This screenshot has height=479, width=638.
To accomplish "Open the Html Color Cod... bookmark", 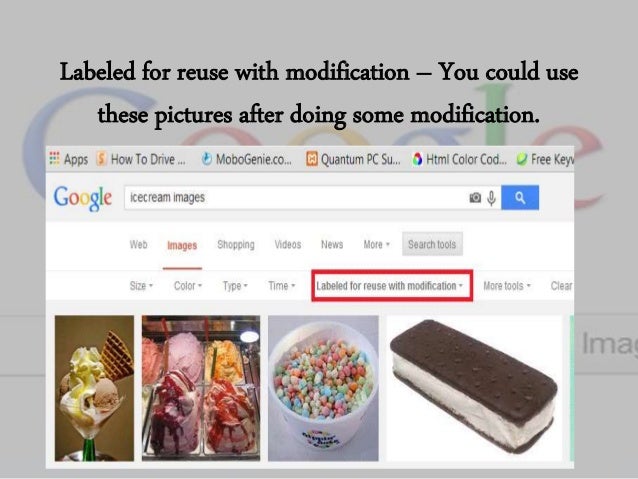I will click(459, 159).
